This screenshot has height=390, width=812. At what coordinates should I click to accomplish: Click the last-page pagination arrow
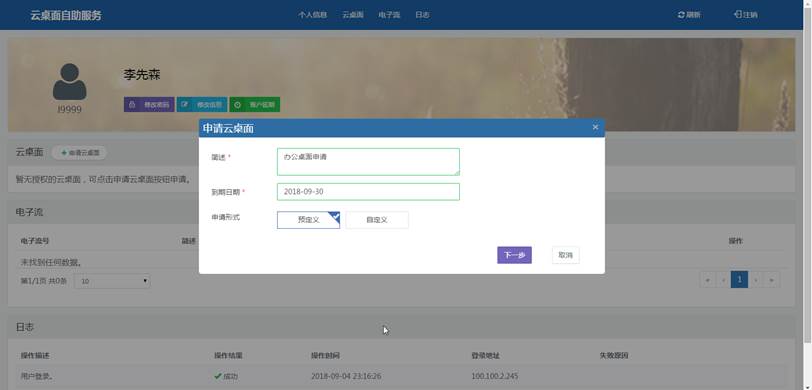click(772, 280)
